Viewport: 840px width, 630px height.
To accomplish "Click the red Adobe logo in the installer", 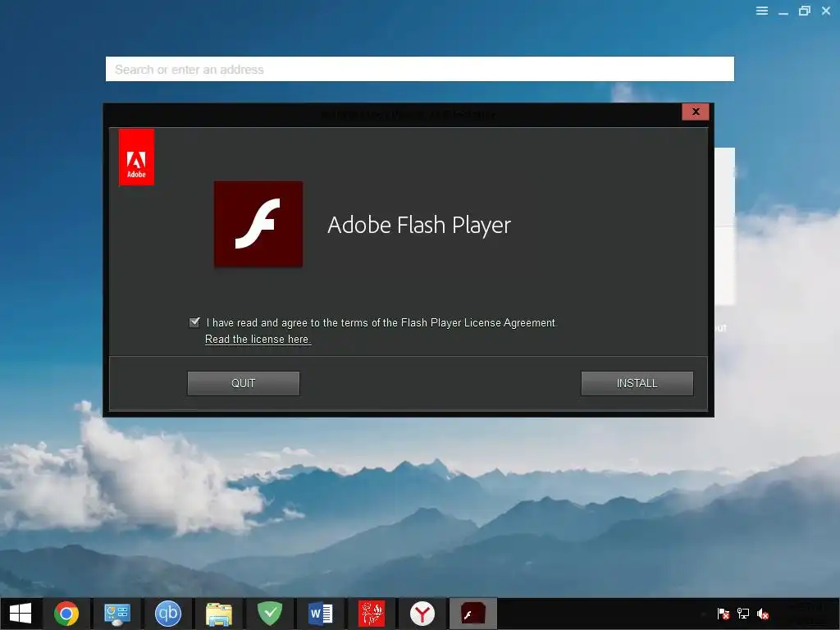I will coord(136,157).
